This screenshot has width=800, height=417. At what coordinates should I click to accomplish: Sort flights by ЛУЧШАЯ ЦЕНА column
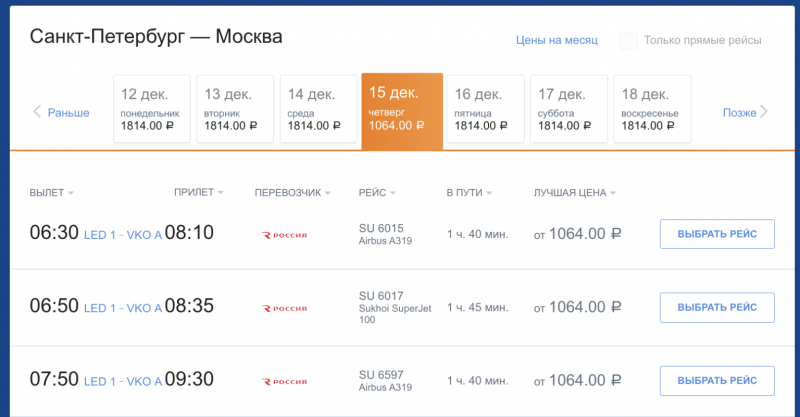(x=574, y=193)
